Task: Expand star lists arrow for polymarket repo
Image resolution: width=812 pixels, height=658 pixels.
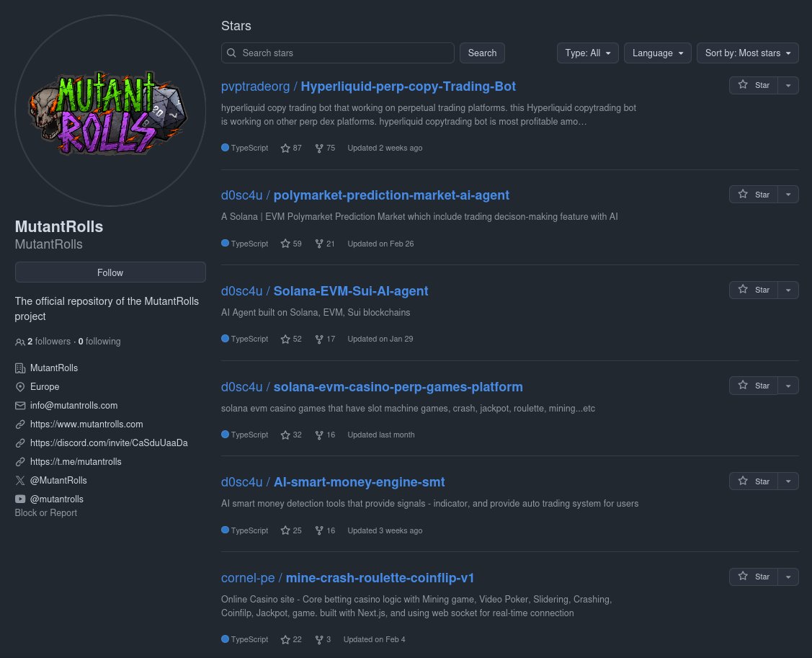Action: [x=788, y=195]
